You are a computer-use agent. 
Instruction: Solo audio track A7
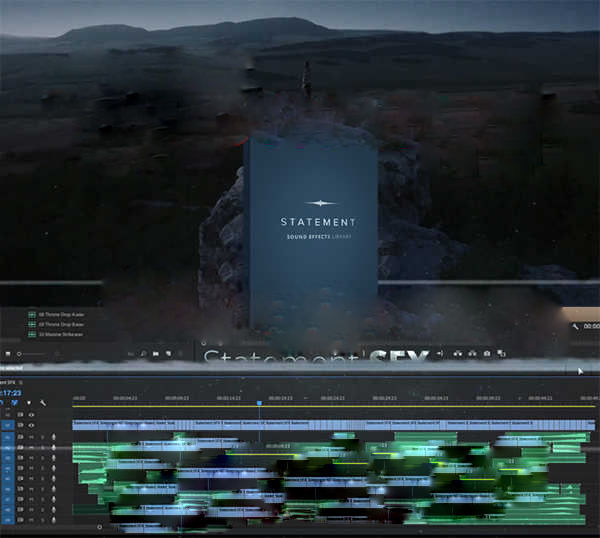42,499
